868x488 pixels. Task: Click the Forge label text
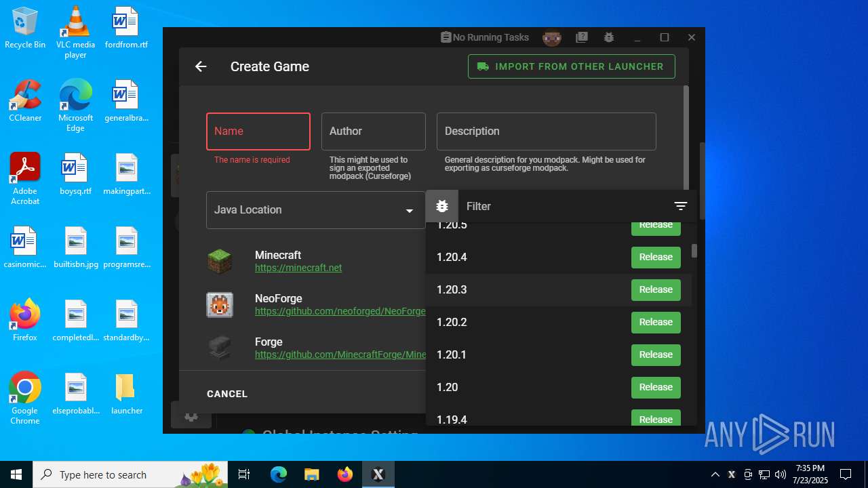(x=269, y=342)
